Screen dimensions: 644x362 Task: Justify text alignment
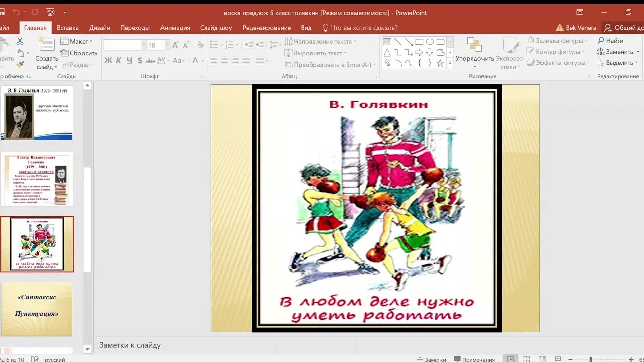point(246,61)
